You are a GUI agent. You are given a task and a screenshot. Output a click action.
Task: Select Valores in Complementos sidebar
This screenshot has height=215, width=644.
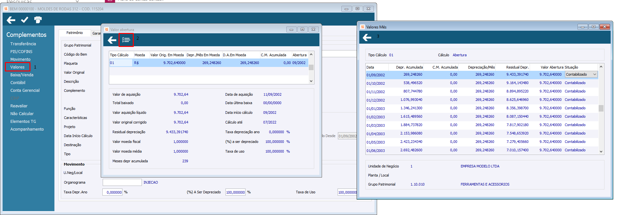pos(17,67)
